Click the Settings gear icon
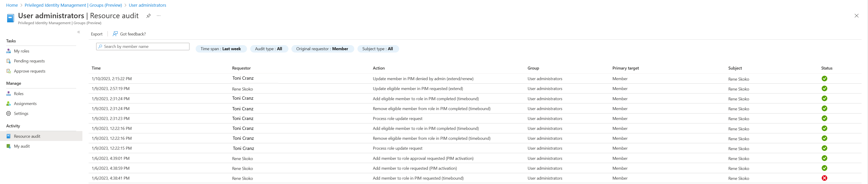This screenshot has height=184, width=868. pos(9,114)
